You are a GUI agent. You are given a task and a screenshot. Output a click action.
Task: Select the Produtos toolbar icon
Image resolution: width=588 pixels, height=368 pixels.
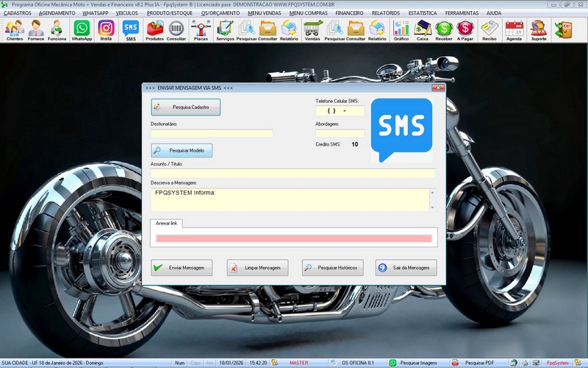click(x=154, y=29)
